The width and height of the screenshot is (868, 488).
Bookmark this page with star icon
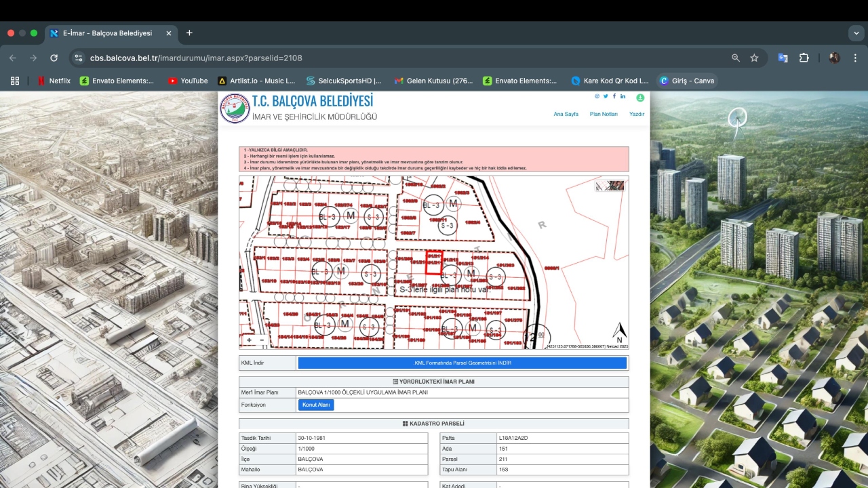pyautogui.click(x=754, y=58)
